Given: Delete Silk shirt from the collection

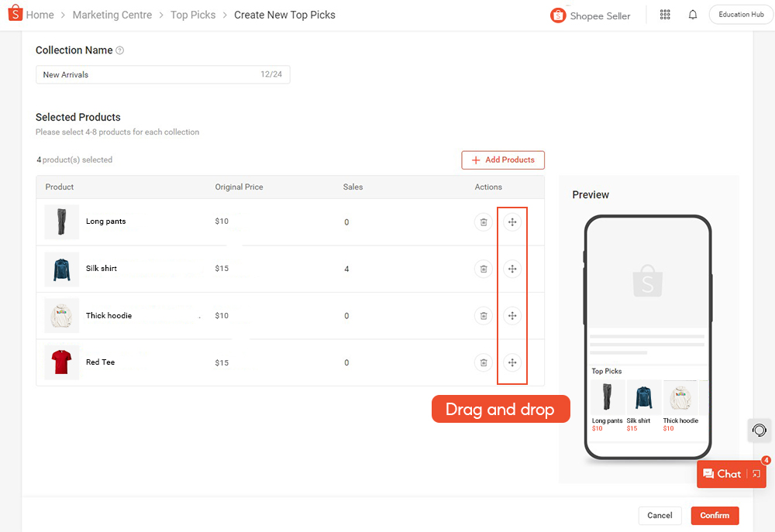Looking at the screenshot, I should [x=484, y=269].
